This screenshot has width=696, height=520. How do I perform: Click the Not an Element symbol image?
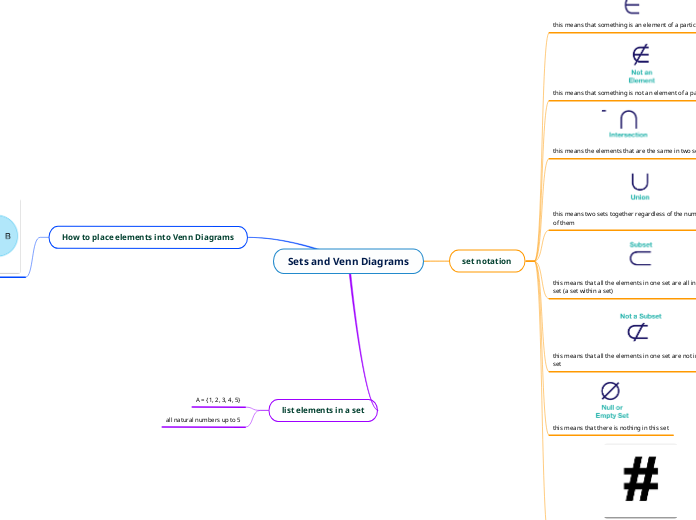[x=641, y=64]
